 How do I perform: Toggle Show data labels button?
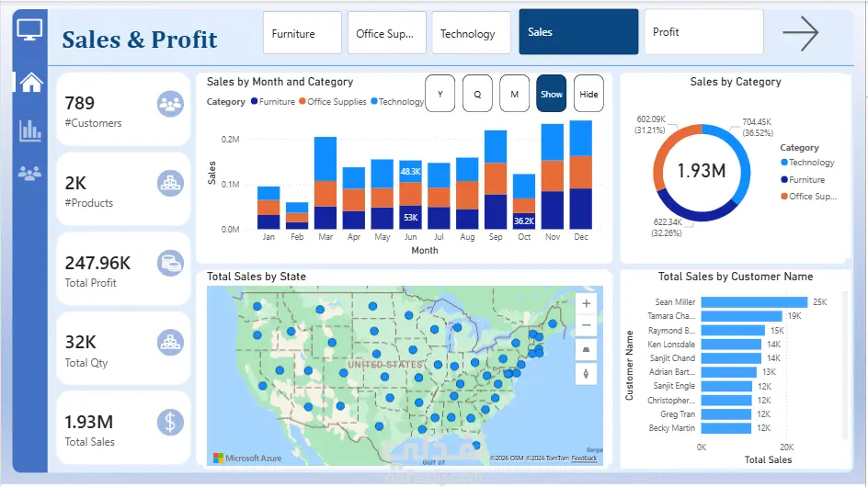(x=552, y=94)
